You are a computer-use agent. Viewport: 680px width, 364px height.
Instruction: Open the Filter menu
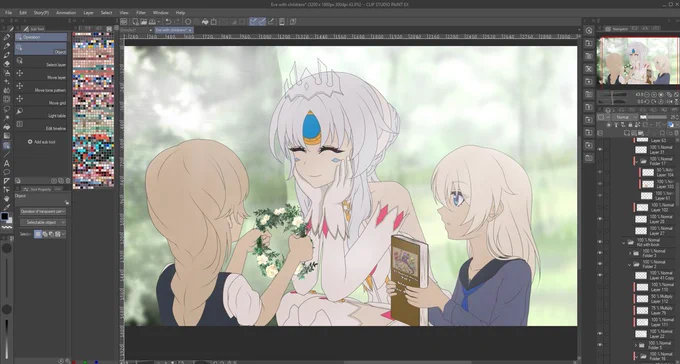tap(141, 13)
